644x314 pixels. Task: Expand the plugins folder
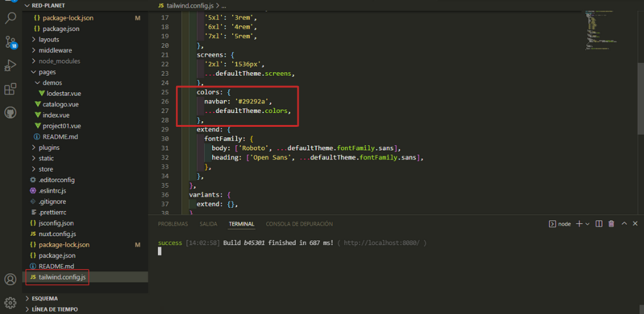[x=49, y=148]
